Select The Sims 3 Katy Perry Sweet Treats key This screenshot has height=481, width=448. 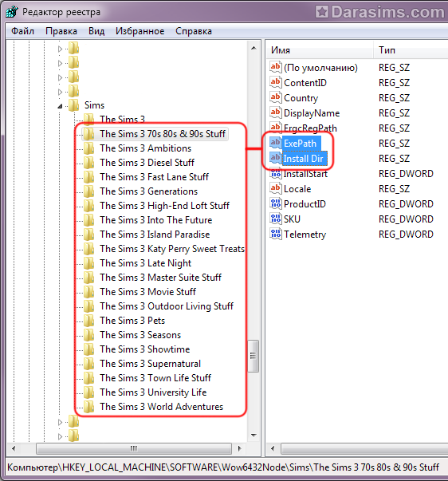(172, 249)
